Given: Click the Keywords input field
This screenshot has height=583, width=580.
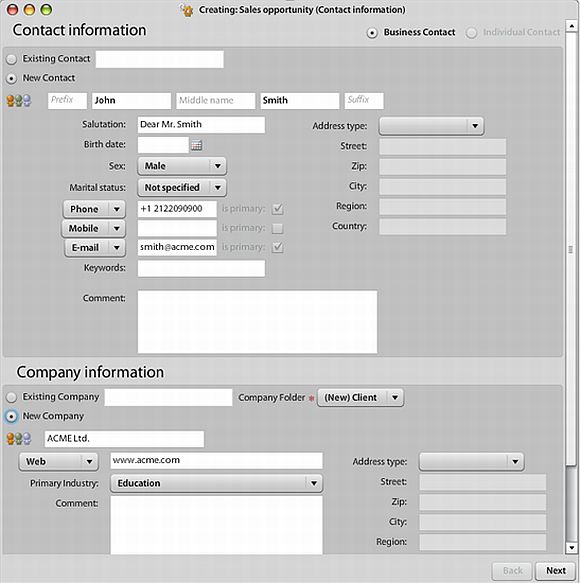Looking at the screenshot, I should [x=201, y=268].
